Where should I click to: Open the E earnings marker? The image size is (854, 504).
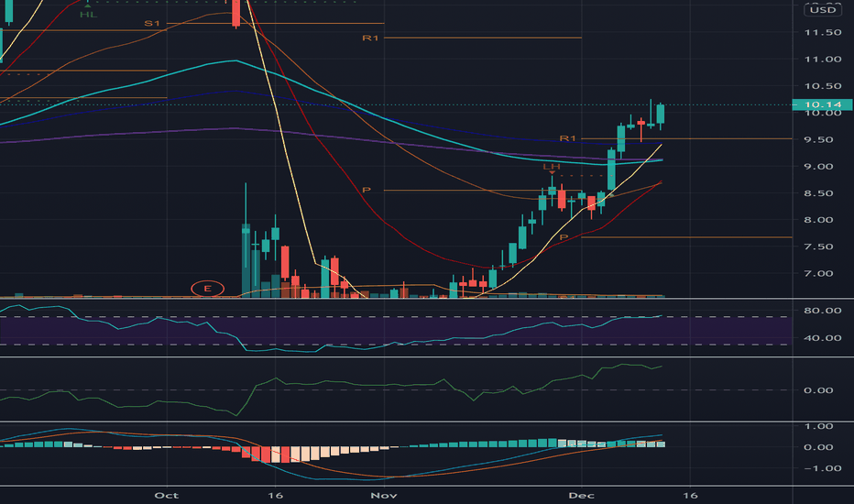(x=207, y=289)
